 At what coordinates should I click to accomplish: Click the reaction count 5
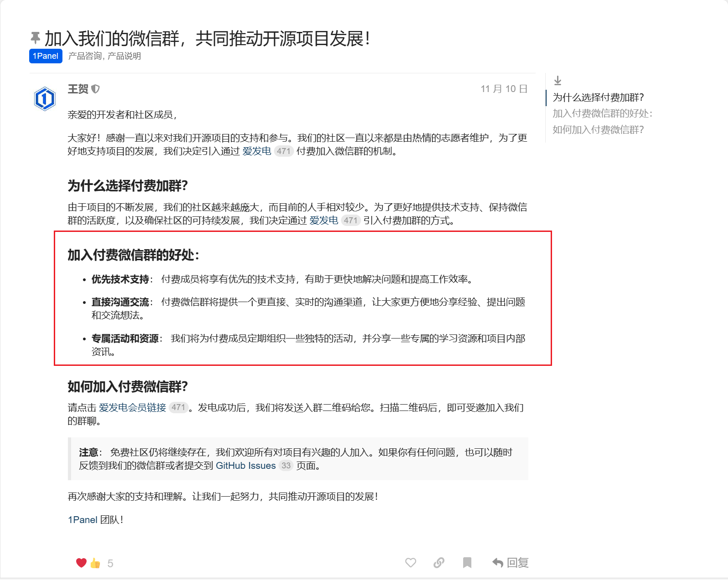110,564
